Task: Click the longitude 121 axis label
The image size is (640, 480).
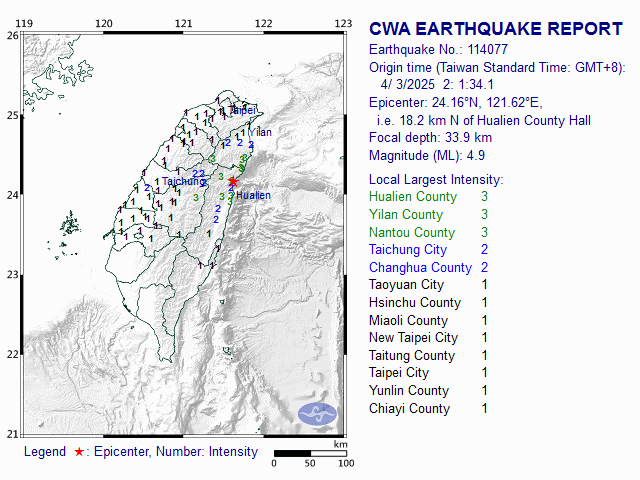Action: [x=184, y=24]
